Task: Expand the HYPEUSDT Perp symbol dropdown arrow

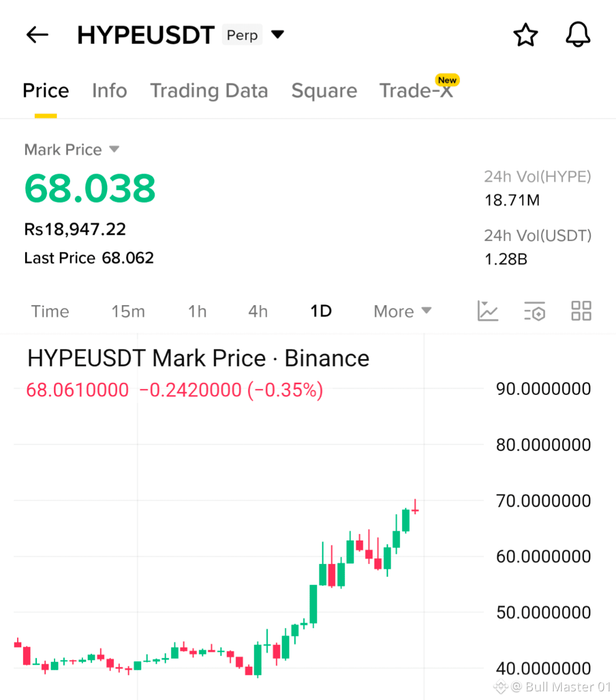Action: pos(277,35)
